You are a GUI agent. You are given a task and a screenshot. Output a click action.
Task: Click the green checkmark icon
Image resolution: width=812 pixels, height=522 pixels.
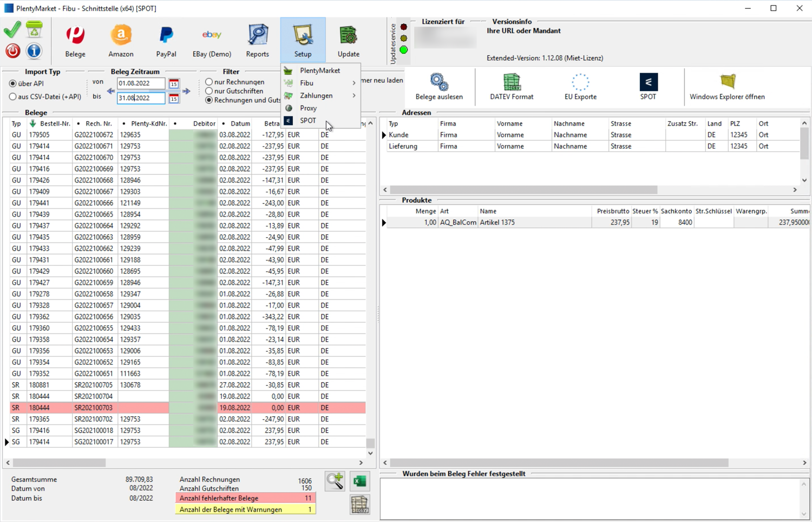tap(12, 30)
